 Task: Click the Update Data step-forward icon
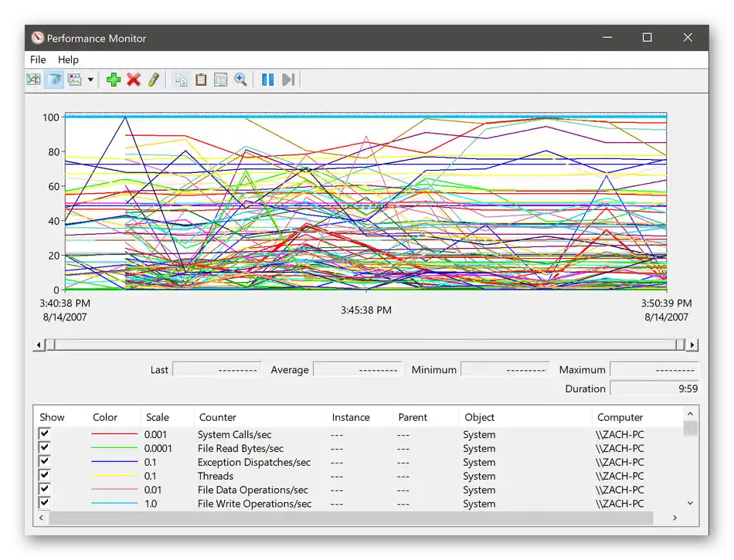pyautogui.click(x=288, y=80)
